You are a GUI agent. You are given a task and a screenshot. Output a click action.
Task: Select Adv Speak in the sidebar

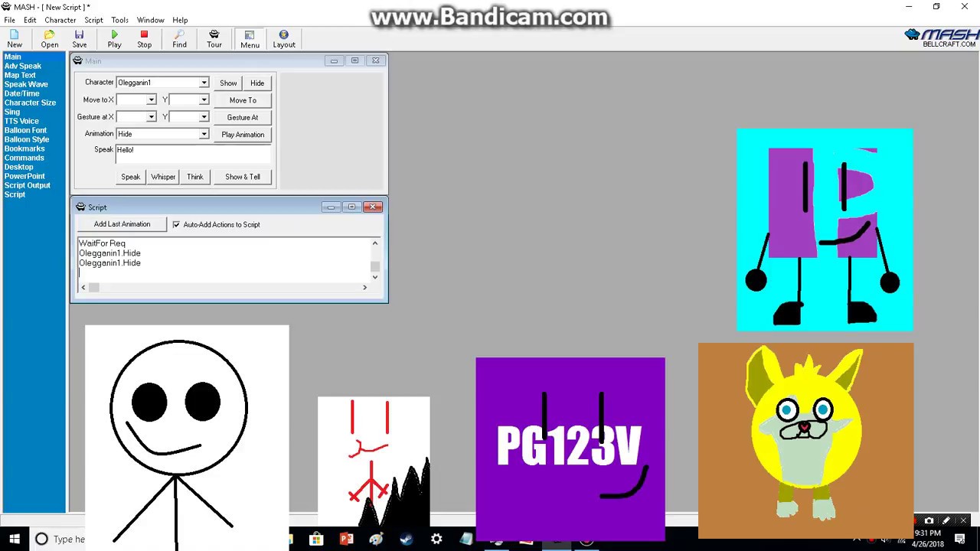coord(23,66)
